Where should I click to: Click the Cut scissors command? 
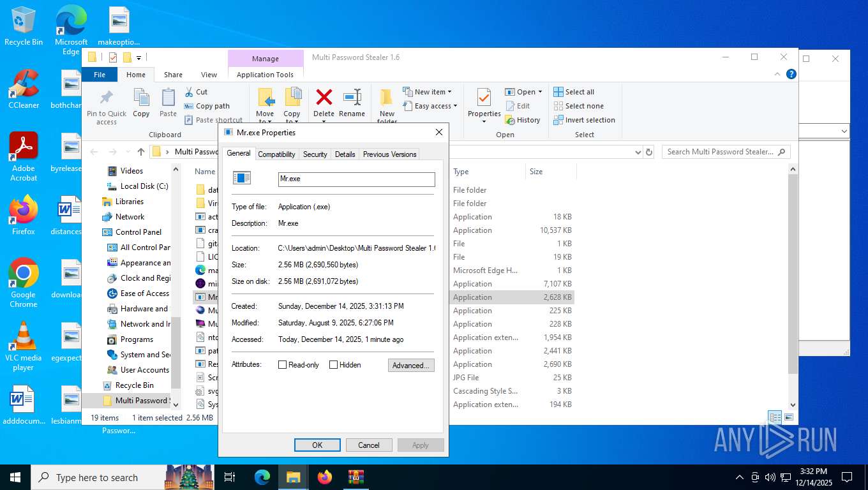click(196, 92)
